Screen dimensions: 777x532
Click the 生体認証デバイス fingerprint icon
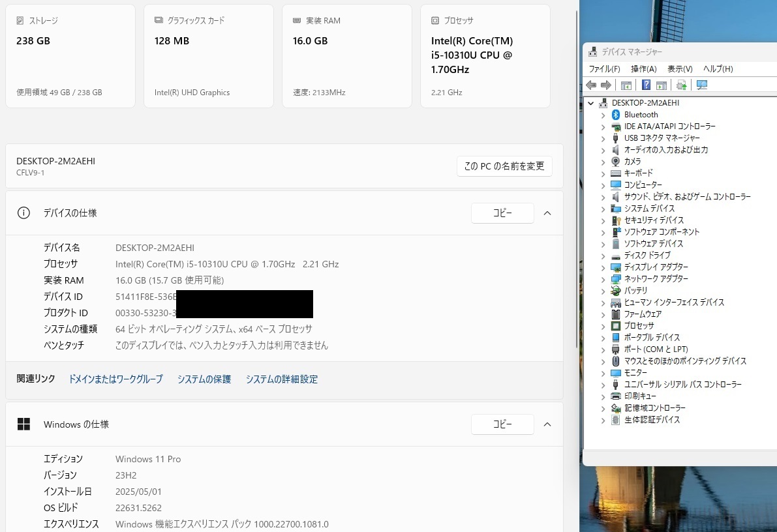615,420
